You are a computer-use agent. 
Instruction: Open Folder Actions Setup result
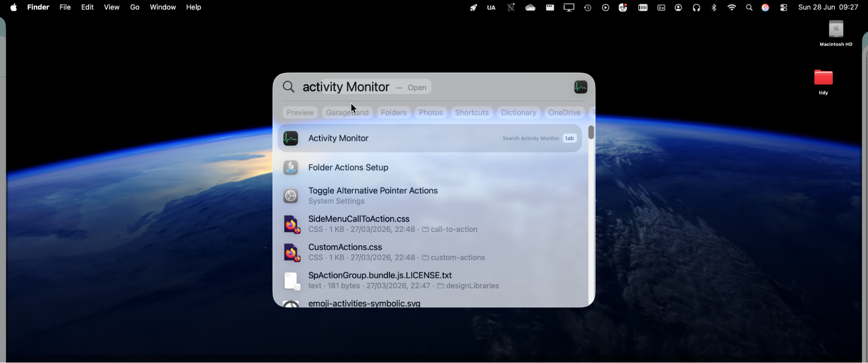point(429,167)
